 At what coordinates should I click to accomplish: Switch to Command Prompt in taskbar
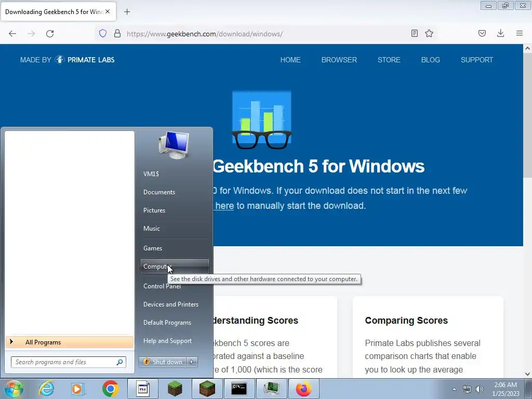click(239, 389)
